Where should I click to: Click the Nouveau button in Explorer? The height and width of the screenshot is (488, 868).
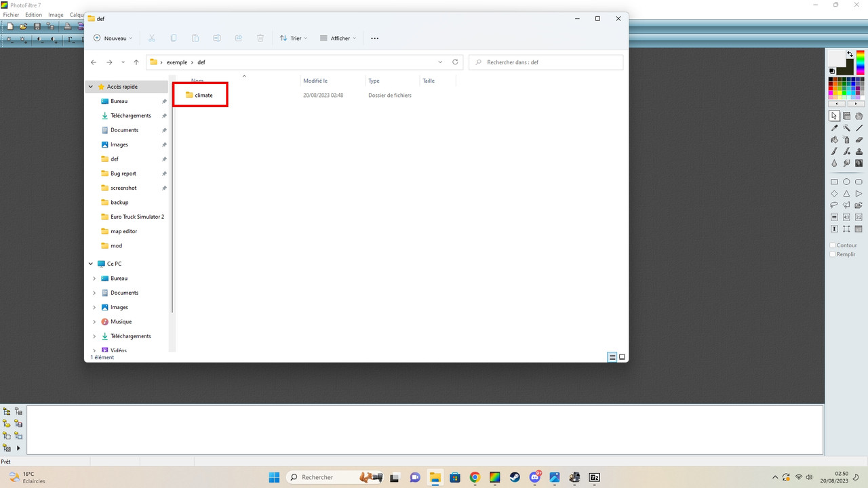(x=113, y=38)
